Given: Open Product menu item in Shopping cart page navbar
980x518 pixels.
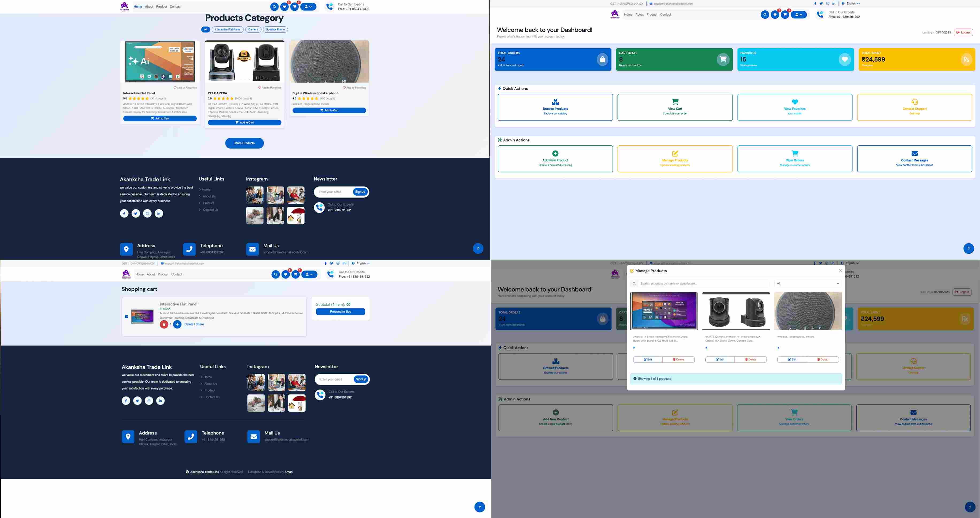Looking at the screenshot, I should (163, 275).
